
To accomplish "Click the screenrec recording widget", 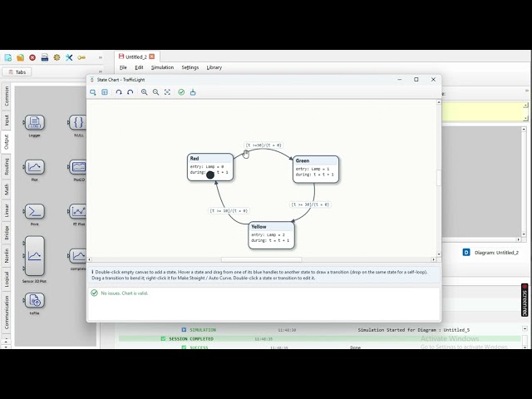I will (x=525, y=300).
